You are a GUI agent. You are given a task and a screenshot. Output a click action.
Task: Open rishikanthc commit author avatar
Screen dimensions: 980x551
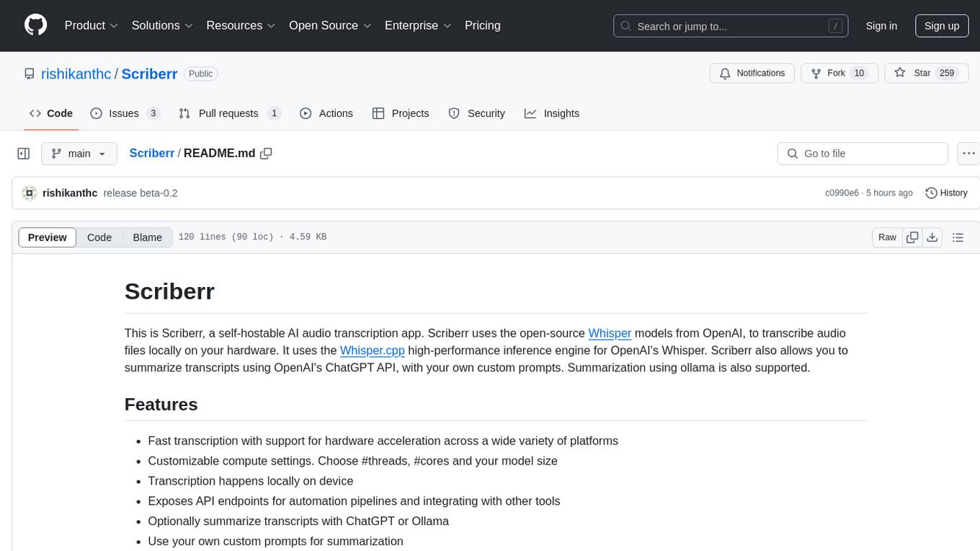30,193
